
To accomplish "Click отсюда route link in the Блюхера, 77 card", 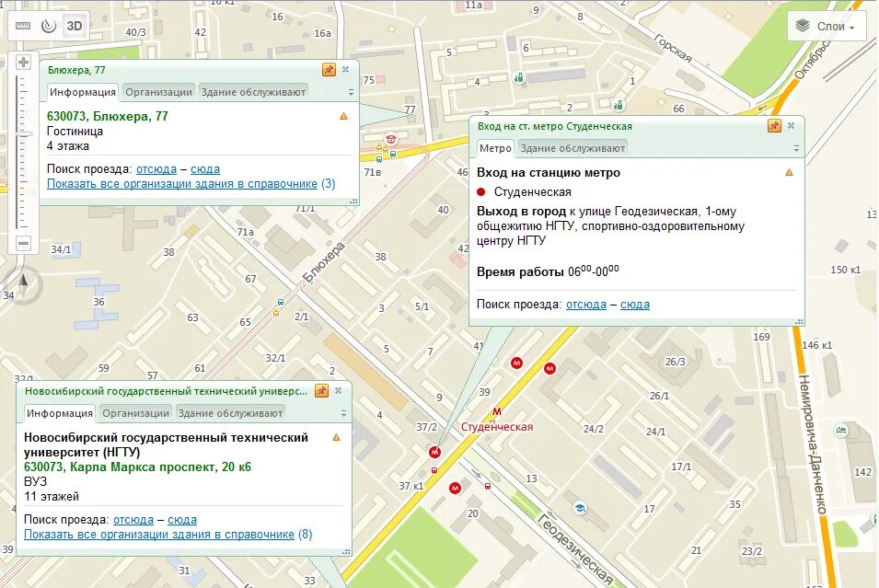I will point(156,168).
